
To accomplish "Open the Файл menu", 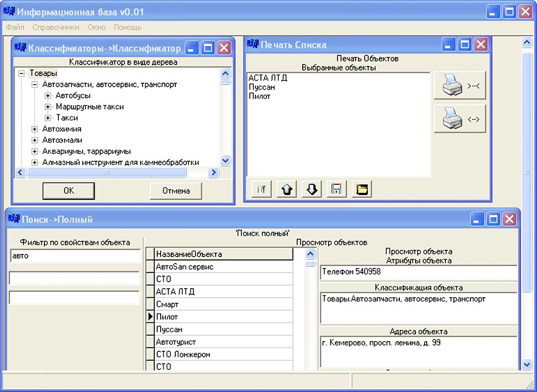I will (15, 27).
